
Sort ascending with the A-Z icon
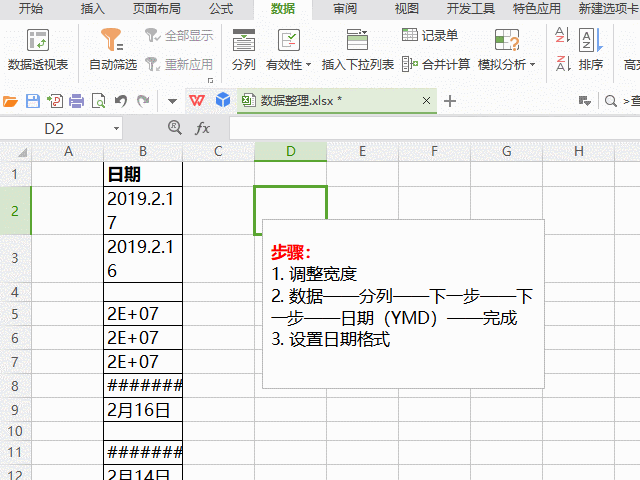562,35
